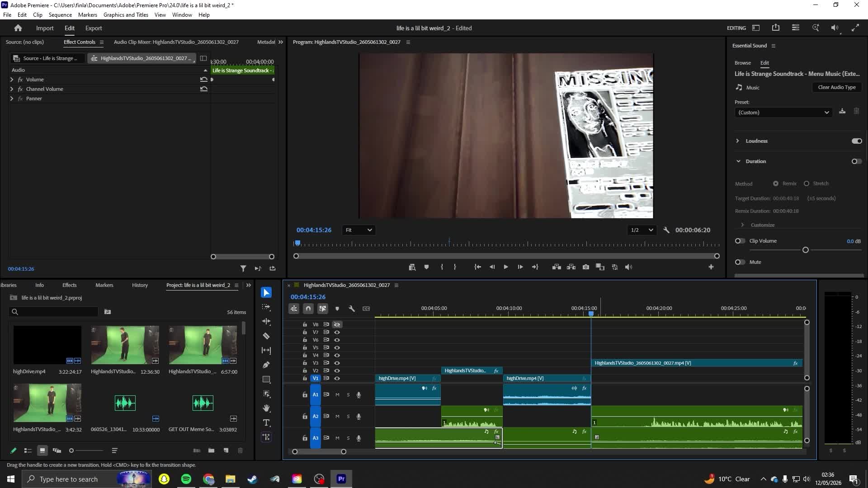
Task: Expand the Panner effect
Action: point(12,99)
